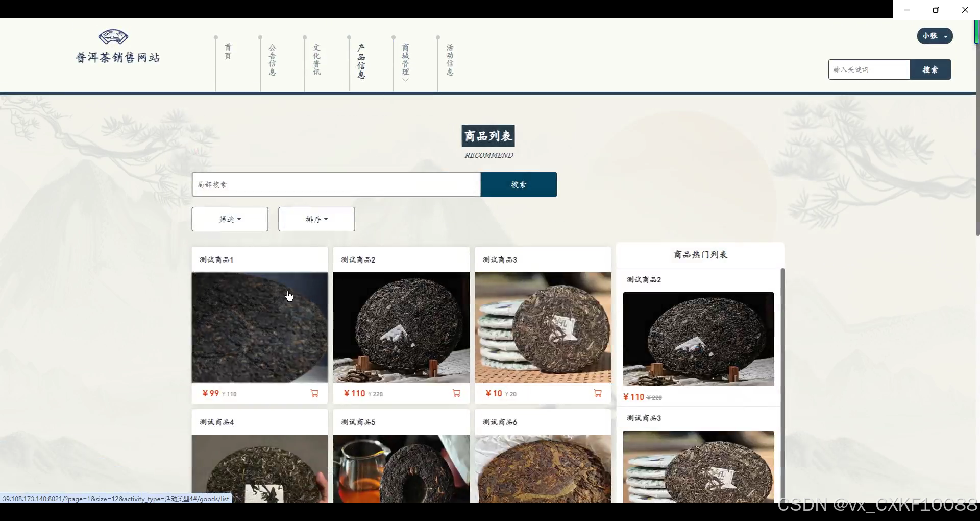Add 测试商品3 to cart icon
This screenshot has height=521, width=980.
tap(598, 393)
